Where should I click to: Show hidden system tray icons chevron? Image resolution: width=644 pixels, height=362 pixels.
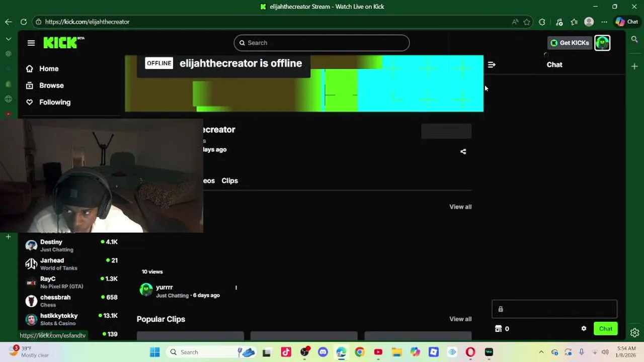[541, 352]
